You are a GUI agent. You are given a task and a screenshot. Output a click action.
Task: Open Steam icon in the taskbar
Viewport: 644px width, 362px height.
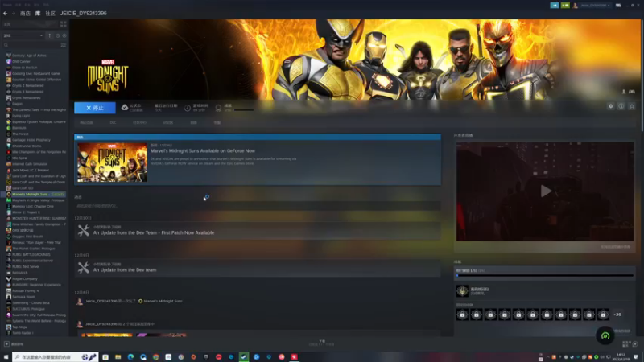(x=244, y=357)
